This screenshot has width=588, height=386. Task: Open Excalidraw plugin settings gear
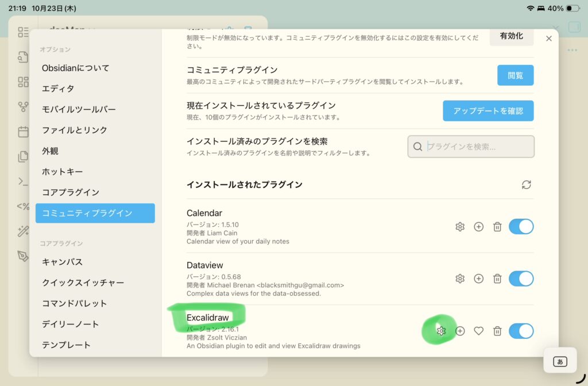[441, 331]
